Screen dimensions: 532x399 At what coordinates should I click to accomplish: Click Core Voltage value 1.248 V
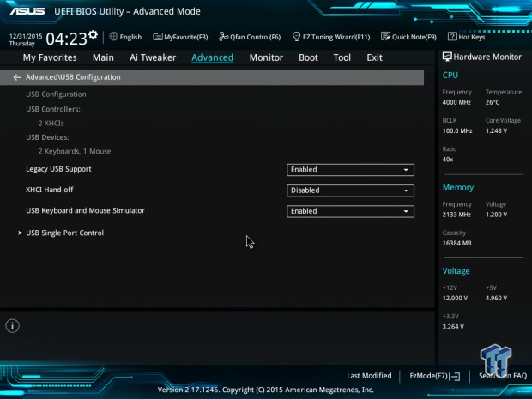pos(496,131)
